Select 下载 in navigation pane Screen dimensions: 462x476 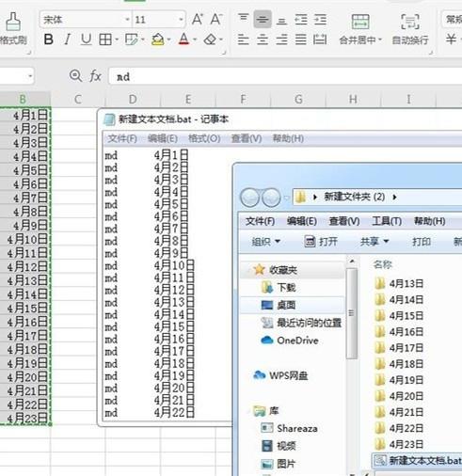pos(286,287)
